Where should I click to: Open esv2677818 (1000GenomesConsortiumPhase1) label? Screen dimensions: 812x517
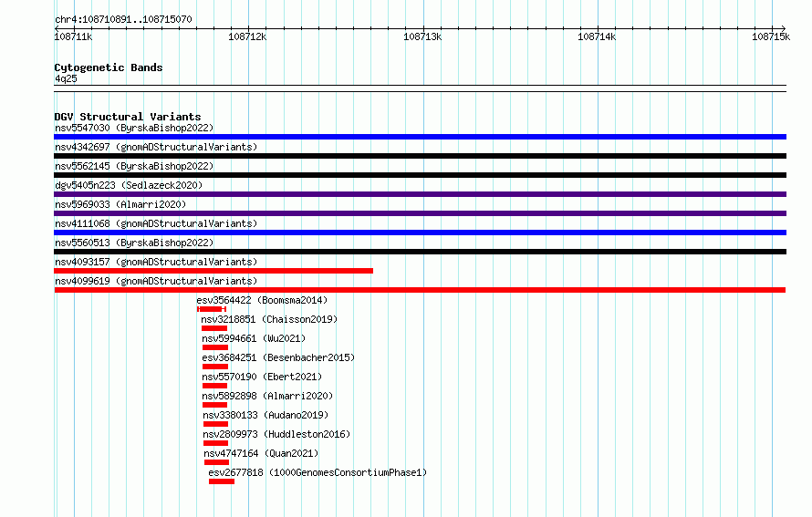coord(318,472)
